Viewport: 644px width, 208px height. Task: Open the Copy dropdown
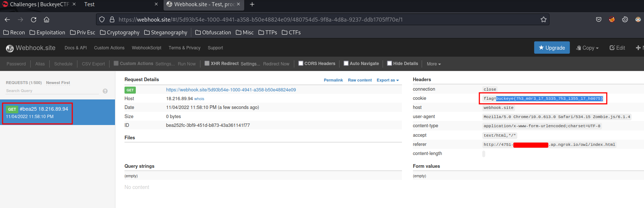coord(587,48)
